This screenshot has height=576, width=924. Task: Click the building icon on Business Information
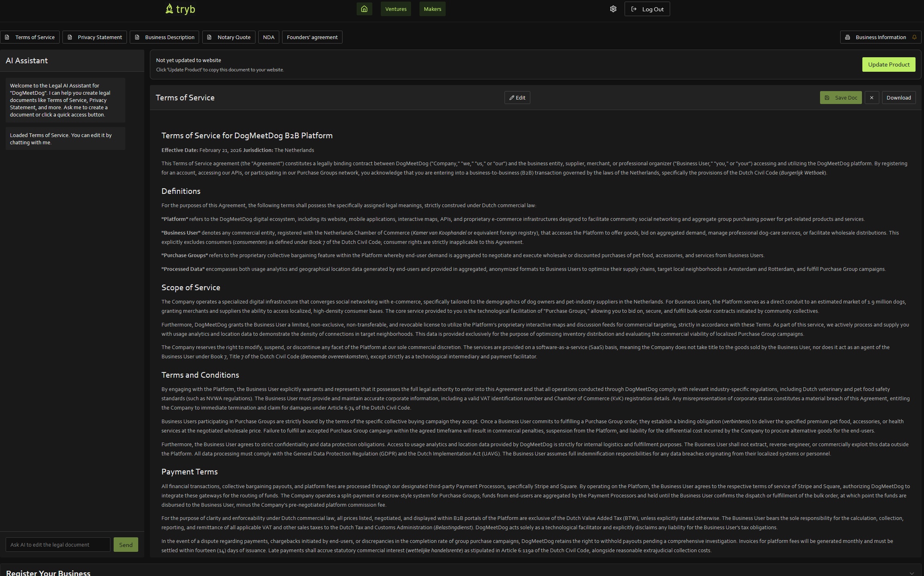(x=848, y=37)
